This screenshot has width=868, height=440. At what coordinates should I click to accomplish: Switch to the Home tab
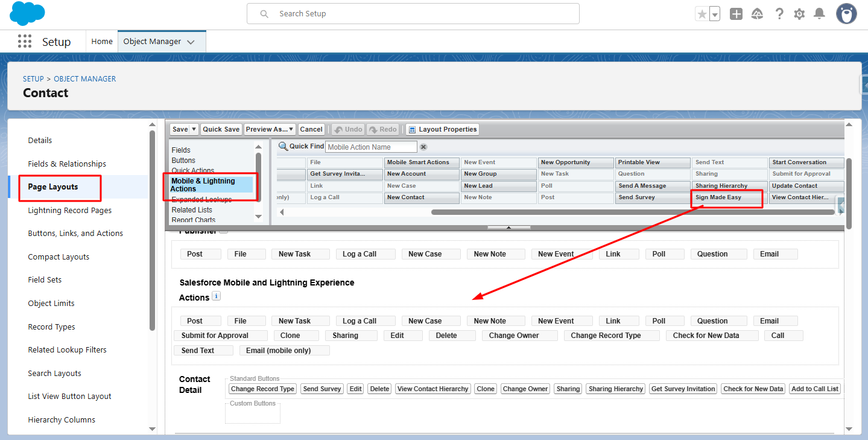[x=101, y=41]
